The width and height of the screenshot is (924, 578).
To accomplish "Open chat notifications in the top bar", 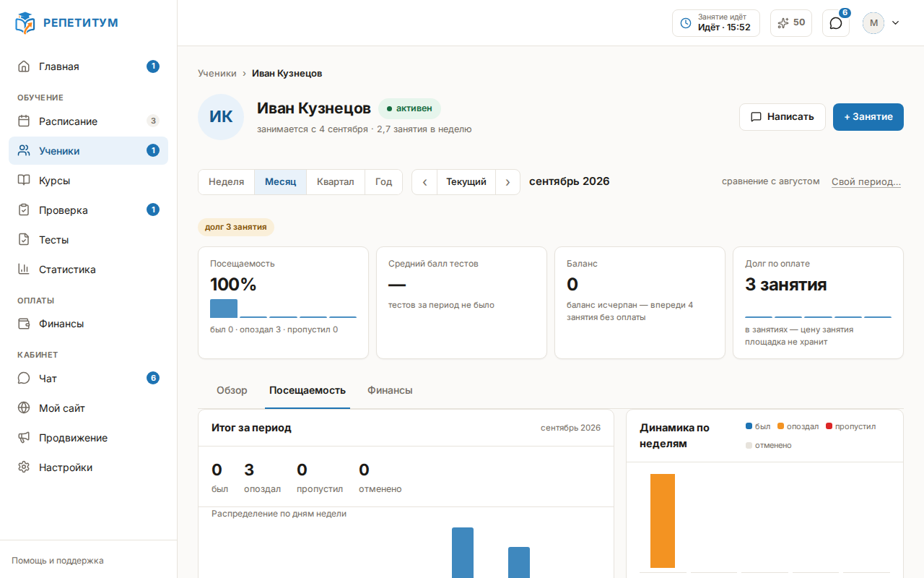I will click(836, 23).
